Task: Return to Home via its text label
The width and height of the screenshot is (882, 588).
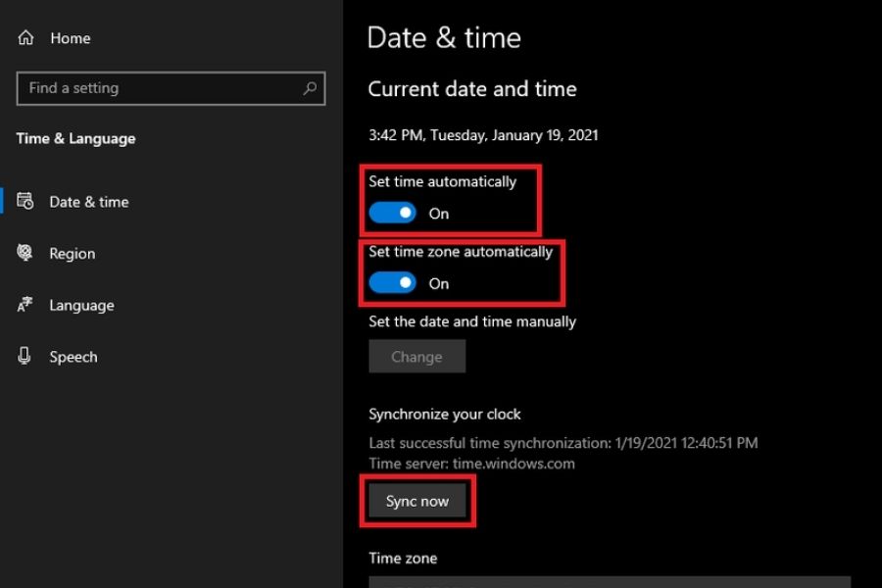Action: pos(70,38)
